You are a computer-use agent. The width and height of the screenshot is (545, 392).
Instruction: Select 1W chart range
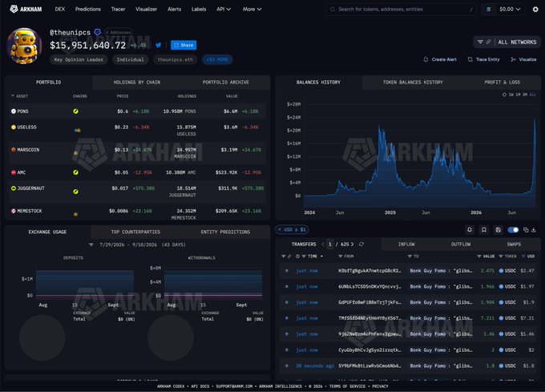point(511,95)
